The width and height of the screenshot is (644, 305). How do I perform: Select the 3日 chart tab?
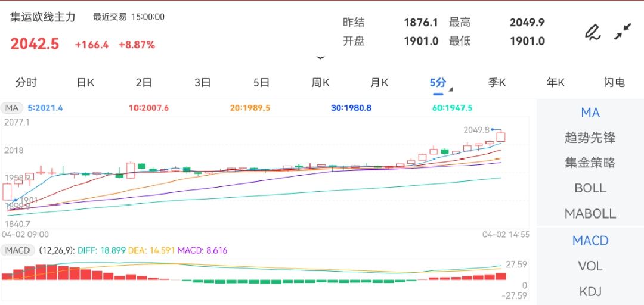point(203,83)
